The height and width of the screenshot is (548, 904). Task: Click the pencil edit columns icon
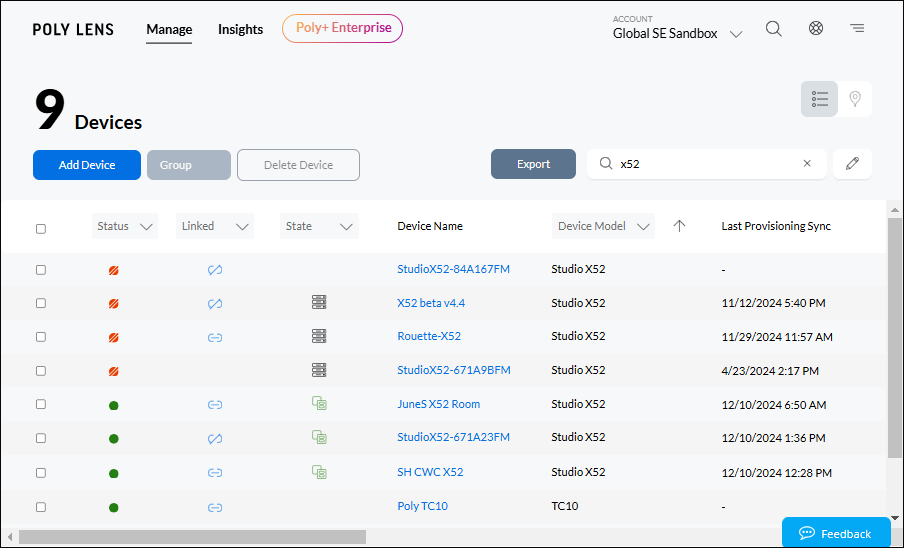(x=852, y=164)
